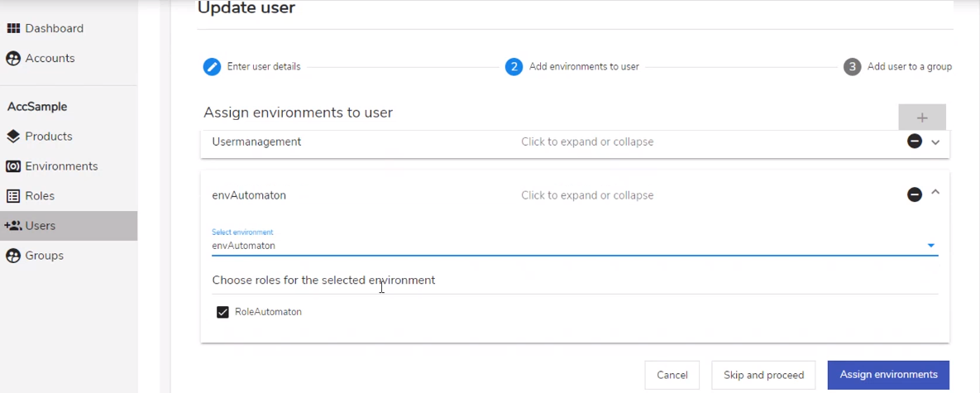Open the Dashboard grid icon
The image size is (980, 393).
(13, 28)
